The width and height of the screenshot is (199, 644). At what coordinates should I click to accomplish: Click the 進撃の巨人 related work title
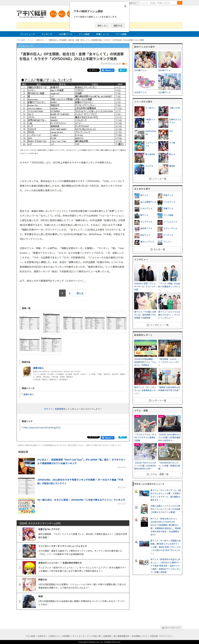(x=38, y=368)
